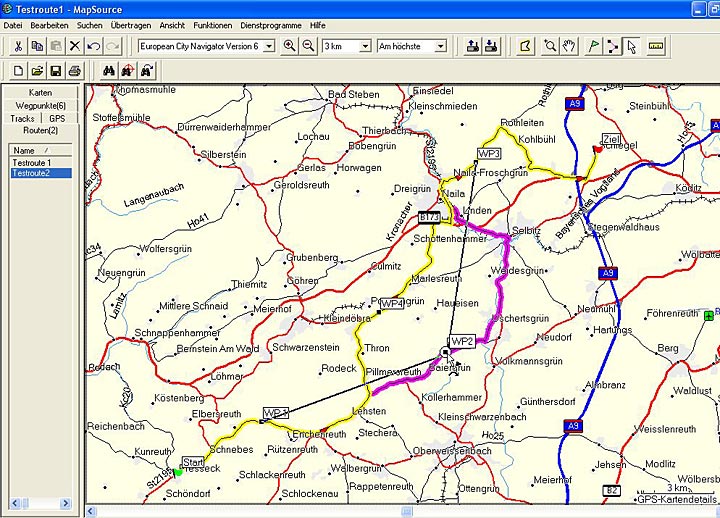720x518 pixels.
Task: Select Testroute 1 in the routes list
Action: point(31,162)
